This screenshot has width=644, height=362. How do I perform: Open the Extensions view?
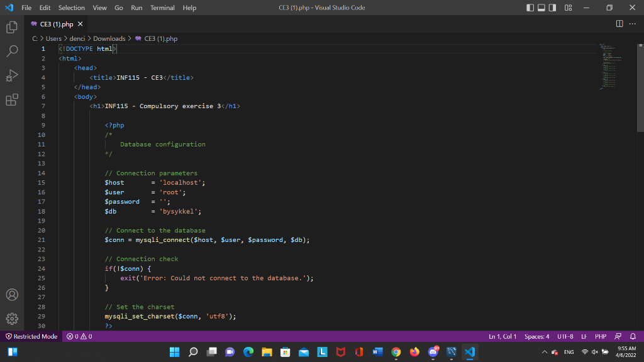tap(12, 100)
